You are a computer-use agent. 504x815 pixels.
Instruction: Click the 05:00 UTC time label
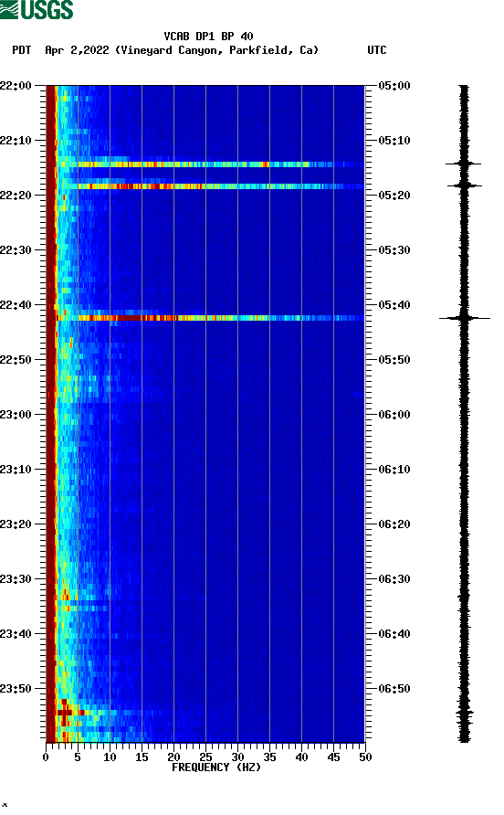coord(394,86)
